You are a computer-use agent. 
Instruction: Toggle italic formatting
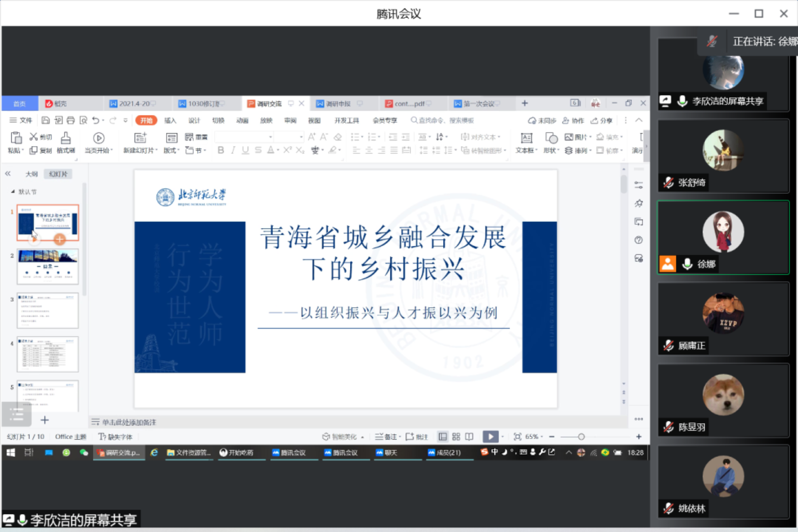(232, 151)
